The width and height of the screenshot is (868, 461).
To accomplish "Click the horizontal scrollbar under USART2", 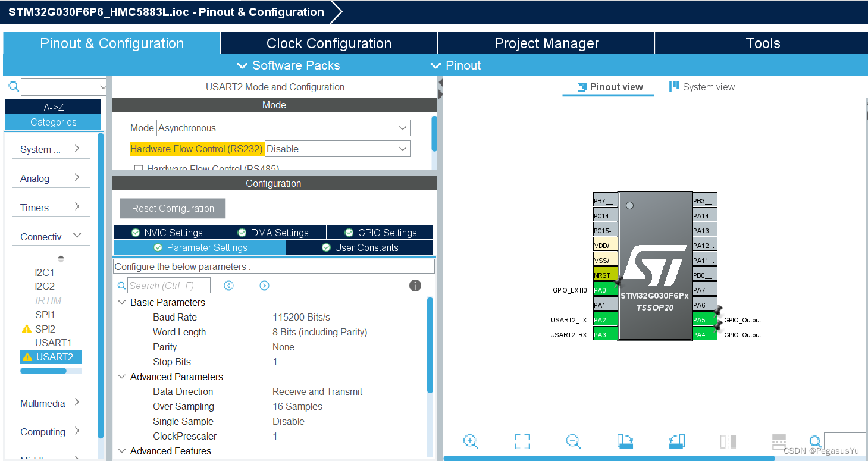I will (43, 371).
